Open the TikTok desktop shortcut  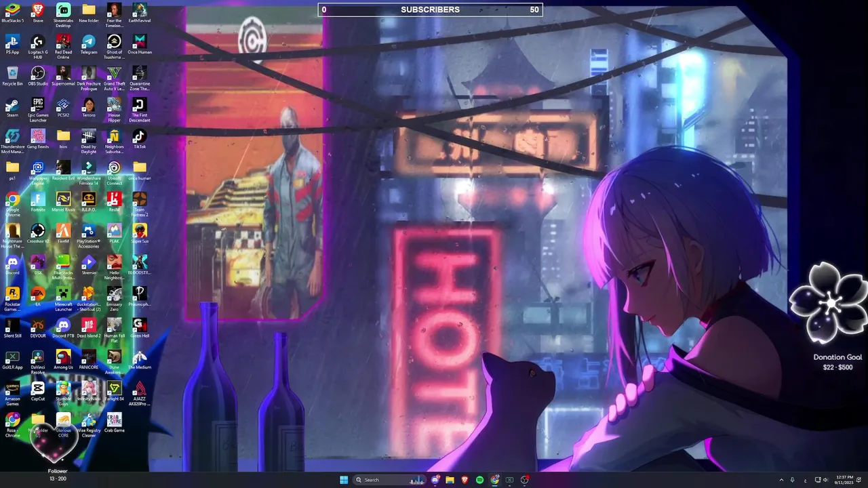click(x=140, y=136)
